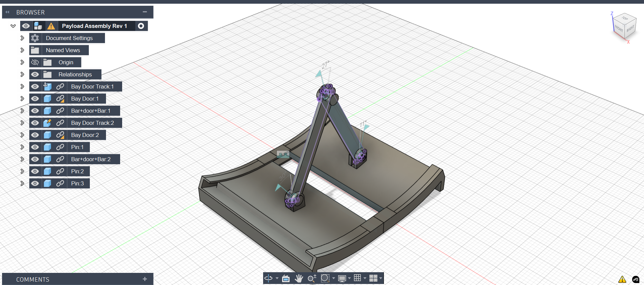
Task: Open the Orbit tool dropdown arrow
Action: pyautogui.click(x=277, y=278)
